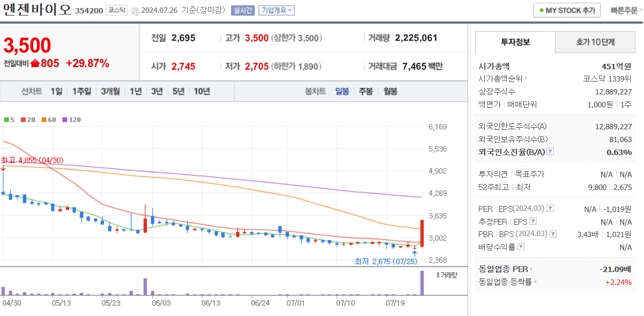Click the 시가총액 value 451억원
Viewport: 644px width, 316px height.
click(617, 67)
